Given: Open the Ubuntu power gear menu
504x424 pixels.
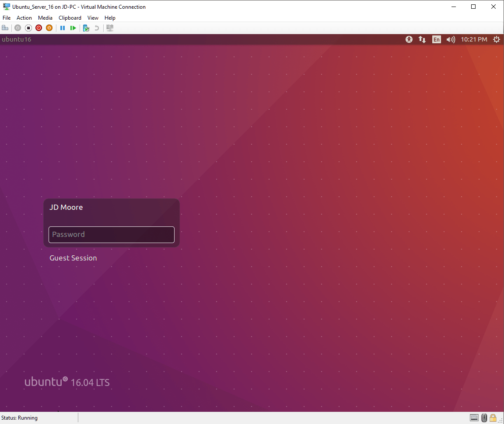Looking at the screenshot, I should (497, 39).
